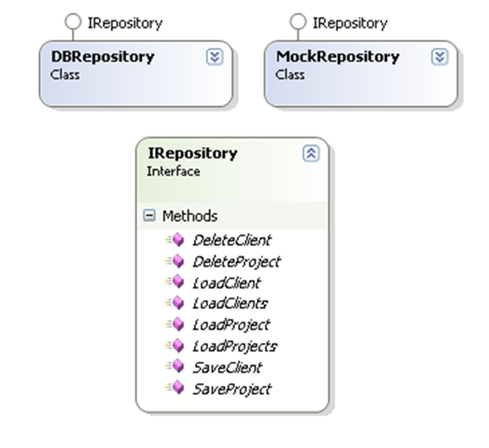The image size is (489, 448).
Task: Expand the MockRepository class details
Action: 440,57
